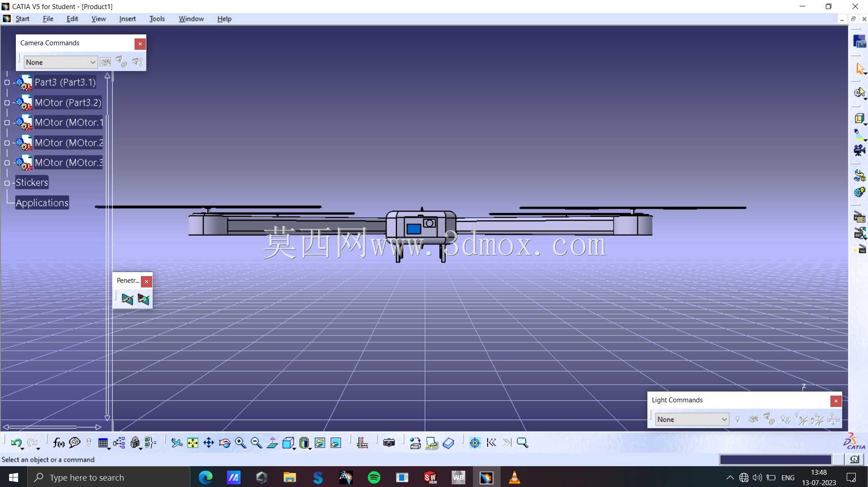Click the skip-back double-chevron icon
868x487 pixels.
[491, 443]
